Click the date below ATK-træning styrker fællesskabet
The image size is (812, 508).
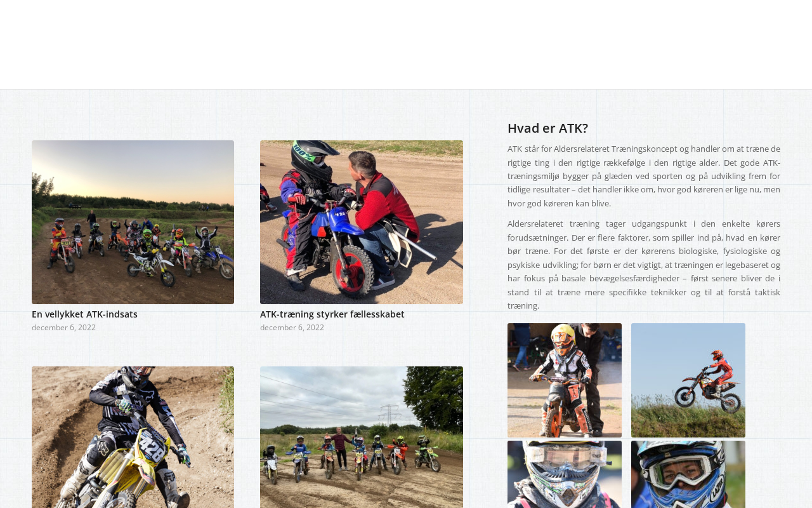(x=292, y=328)
